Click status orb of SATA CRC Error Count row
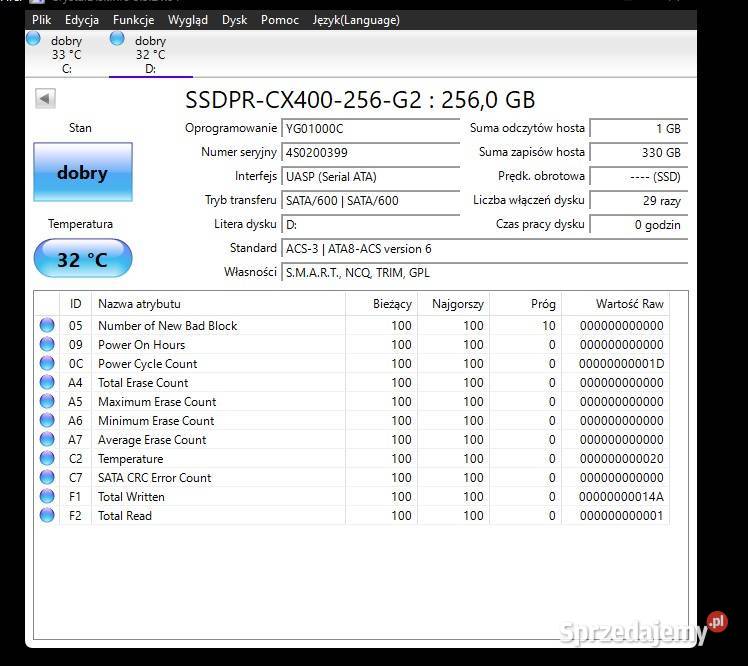 (47, 477)
